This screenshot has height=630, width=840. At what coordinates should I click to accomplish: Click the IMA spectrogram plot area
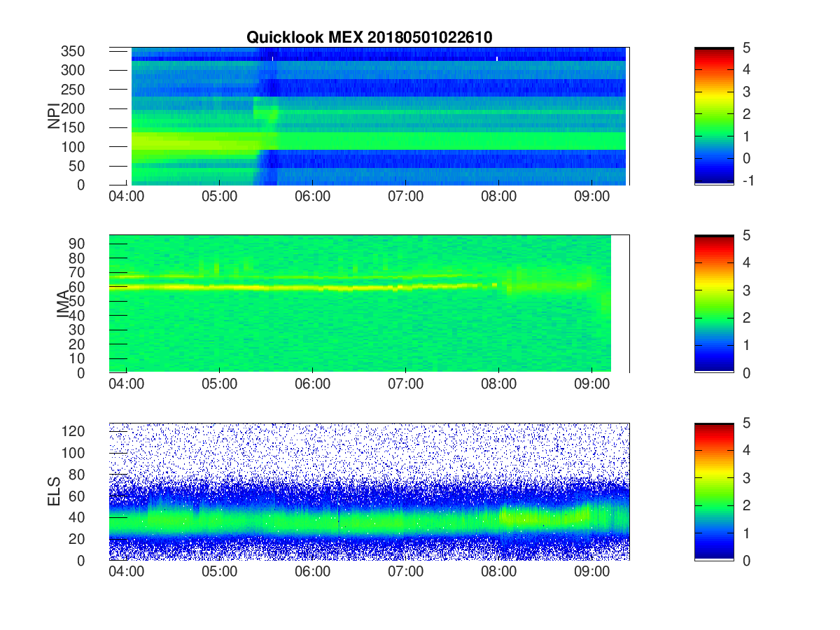coord(369,304)
